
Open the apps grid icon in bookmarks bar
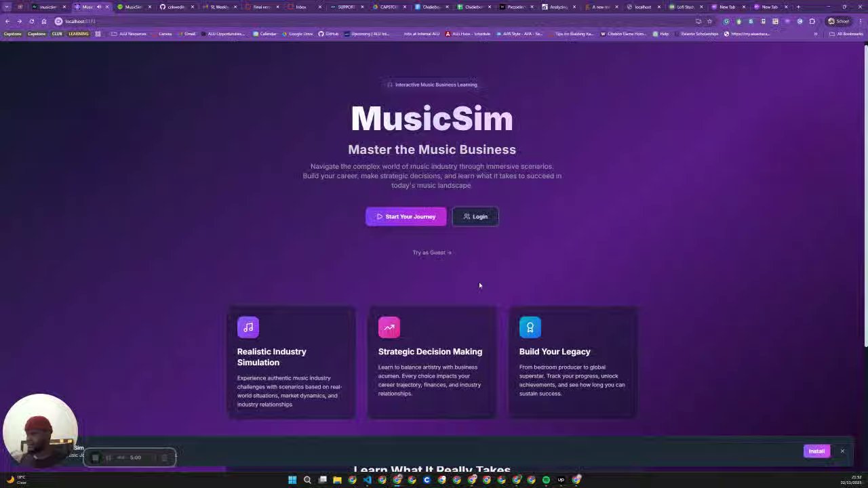point(98,34)
